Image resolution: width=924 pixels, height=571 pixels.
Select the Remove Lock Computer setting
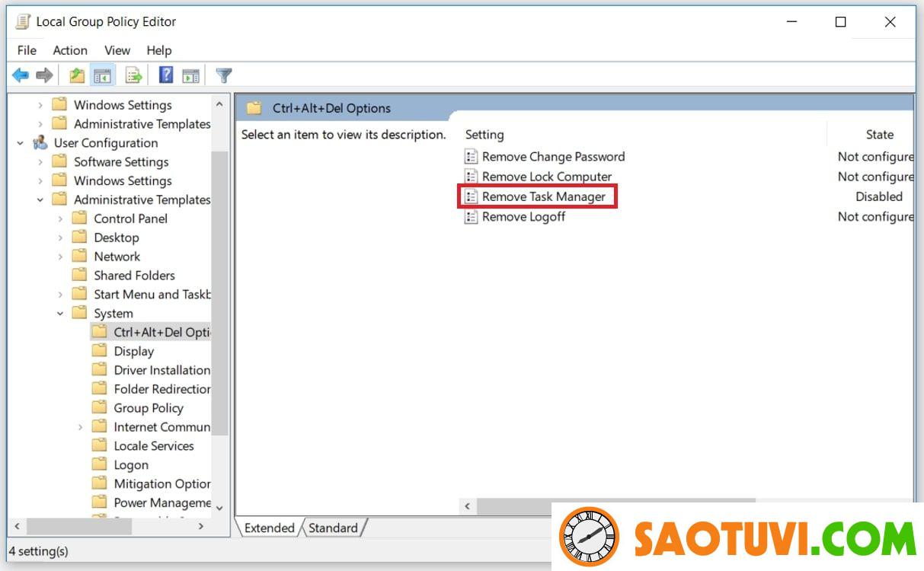pos(546,177)
